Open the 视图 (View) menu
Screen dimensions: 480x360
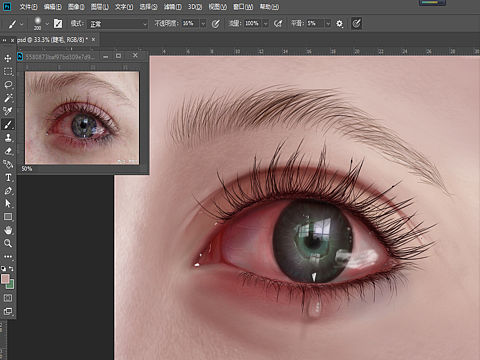click(217, 7)
